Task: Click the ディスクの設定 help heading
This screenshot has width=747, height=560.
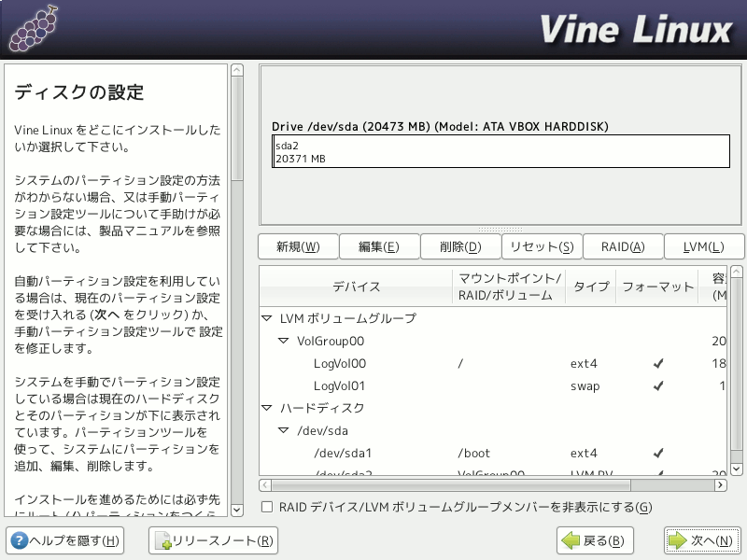Action: [79, 91]
